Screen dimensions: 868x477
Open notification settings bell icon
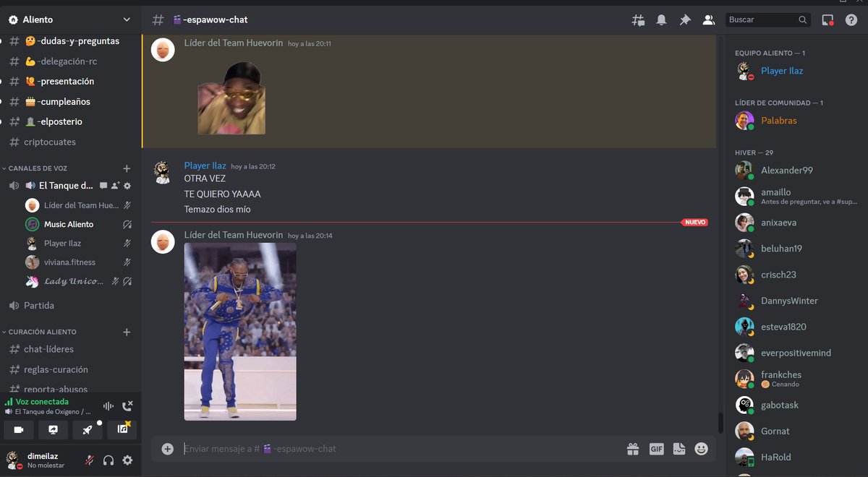tap(661, 20)
